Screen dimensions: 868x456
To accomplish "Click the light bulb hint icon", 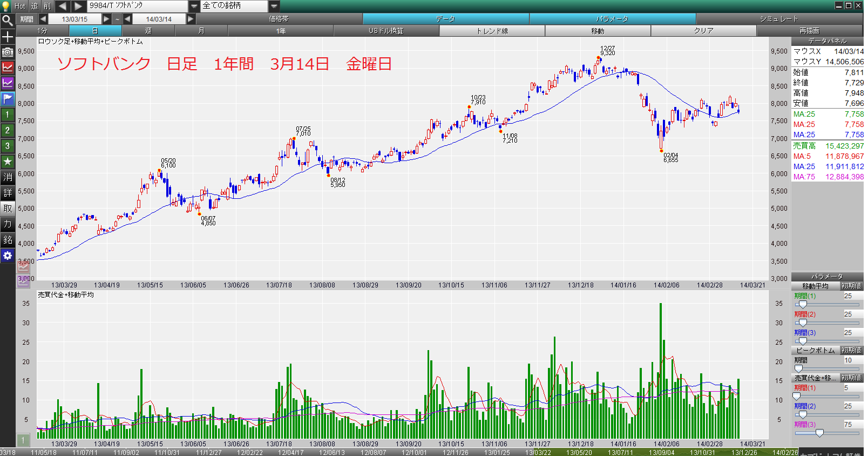I will (x=6, y=6).
